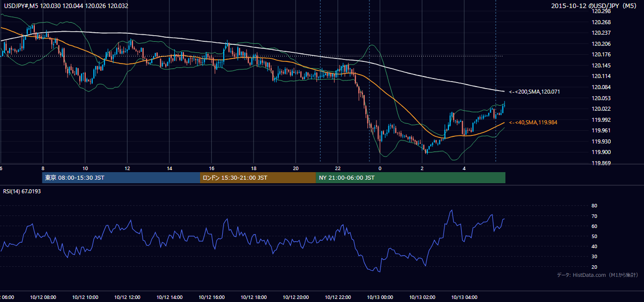
Task: Click the NY 21:00-06:00 JST session bar
Action: (x=411, y=178)
